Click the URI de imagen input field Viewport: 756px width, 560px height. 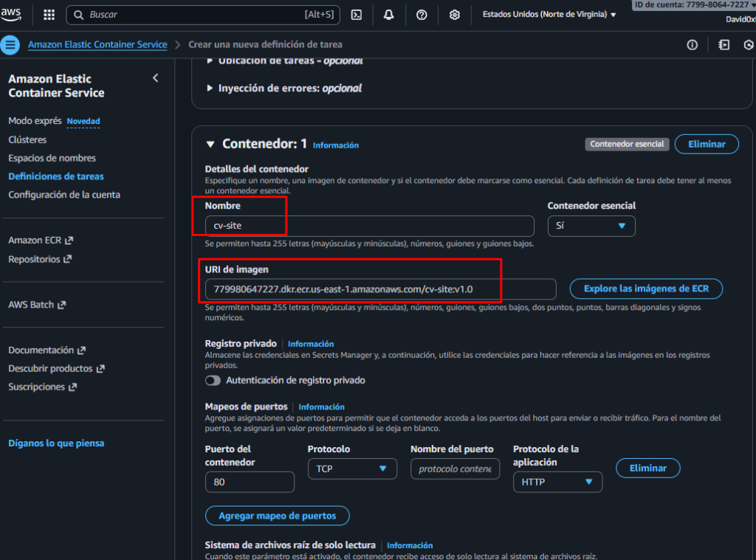380,289
